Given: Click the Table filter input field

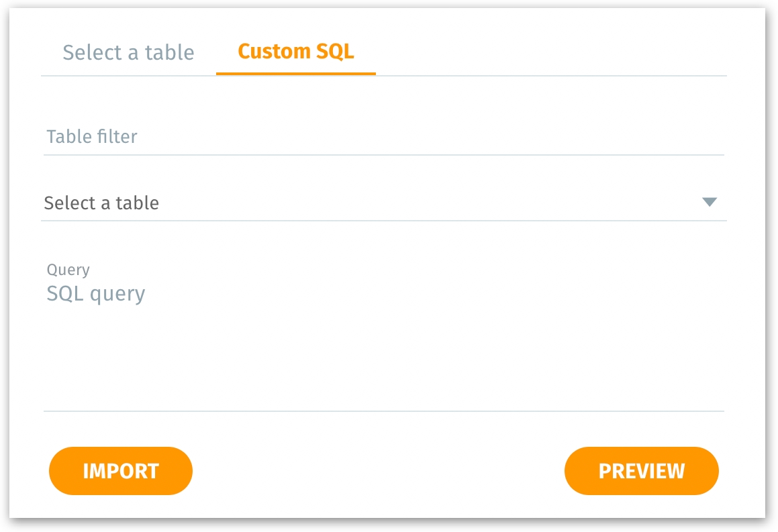Looking at the screenshot, I should [x=383, y=137].
